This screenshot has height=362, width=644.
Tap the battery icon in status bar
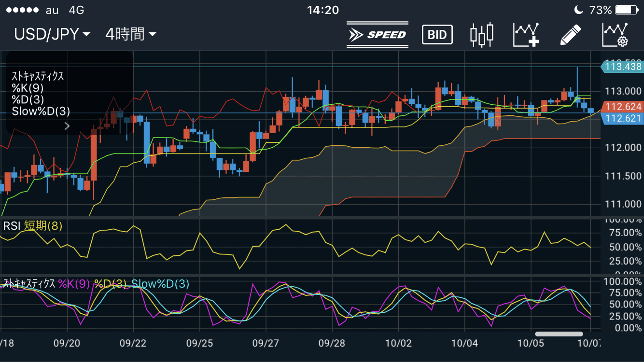[x=627, y=10]
